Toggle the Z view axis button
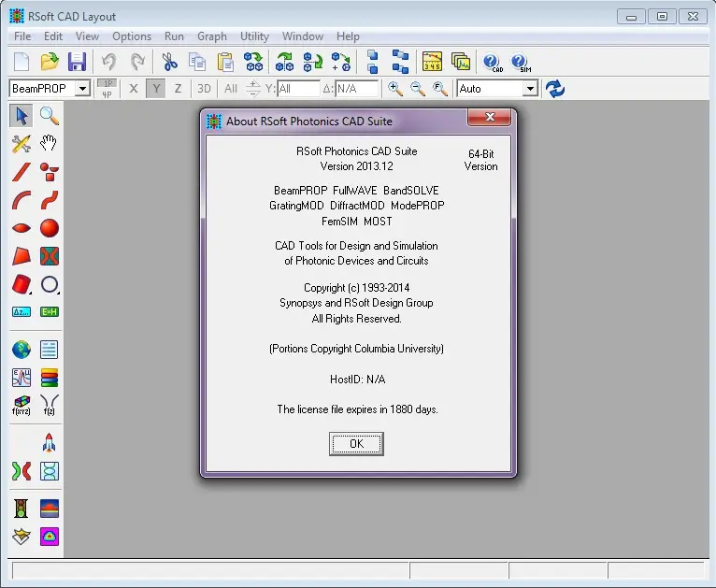The height and width of the screenshot is (588, 716). coord(179,88)
